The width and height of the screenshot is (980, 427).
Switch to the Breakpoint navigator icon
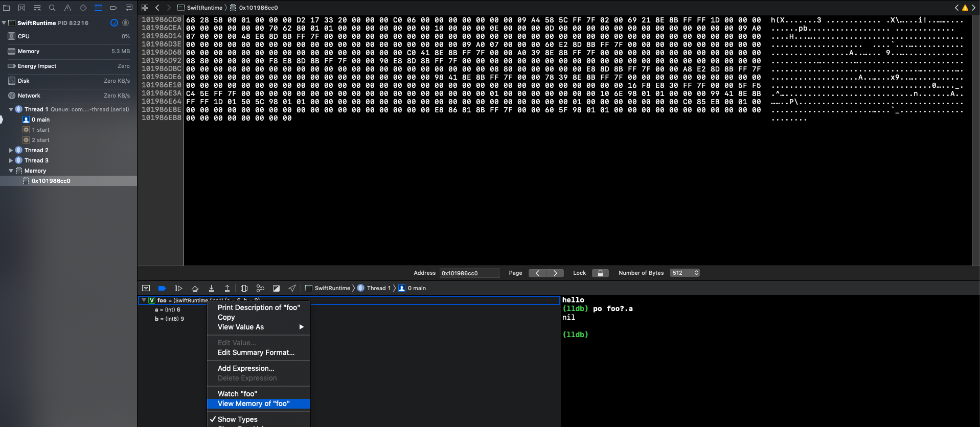click(x=113, y=8)
